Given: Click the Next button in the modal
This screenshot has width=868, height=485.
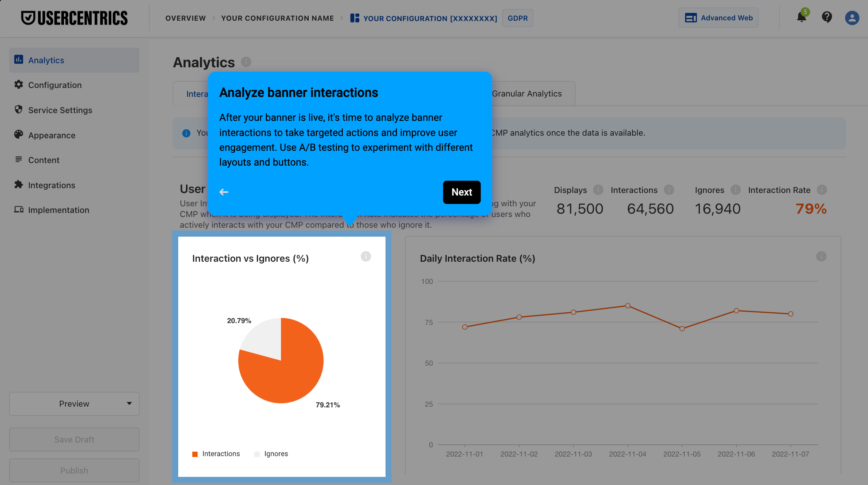Looking at the screenshot, I should pyautogui.click(x=461, y=192).
